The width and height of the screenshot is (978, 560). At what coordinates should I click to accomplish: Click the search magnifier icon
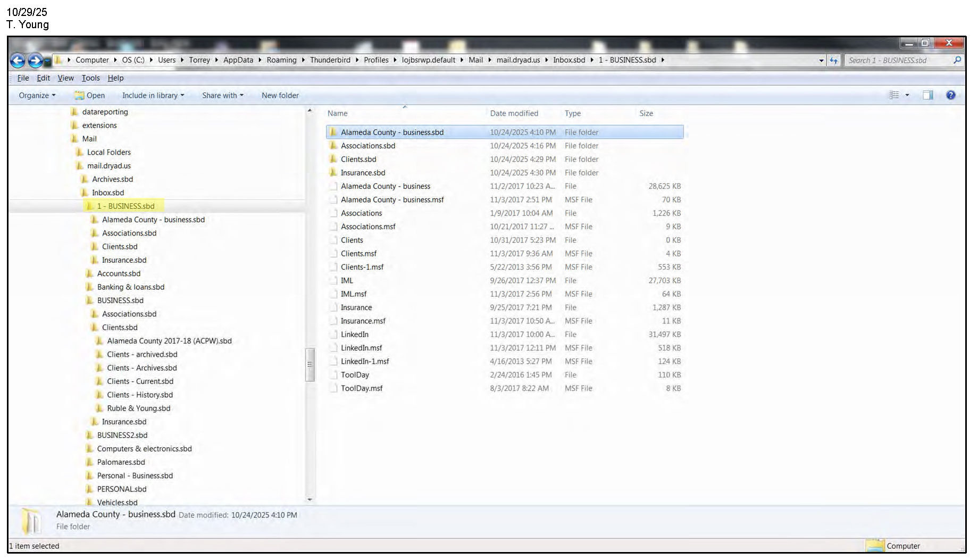click(957, 60)
